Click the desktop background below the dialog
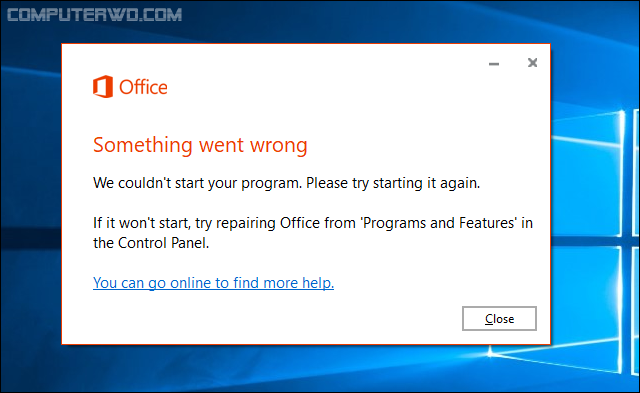This screenshot has height=393, width=640. tap(286, 369)
